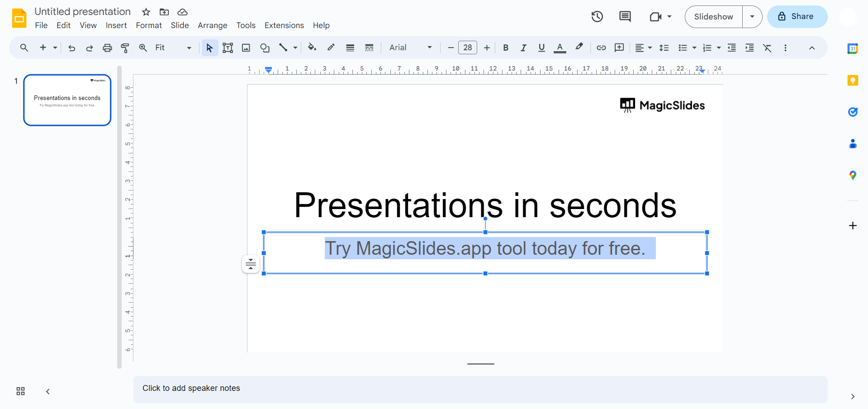The width and height of the screenshot is (868, 409).
Task: Clear text formatting
Action: pos(768,48)
